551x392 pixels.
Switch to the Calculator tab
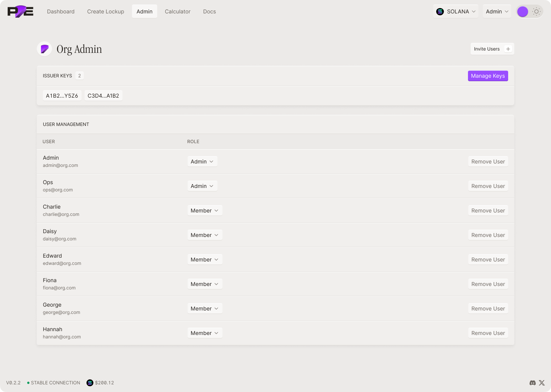[178, 11]
